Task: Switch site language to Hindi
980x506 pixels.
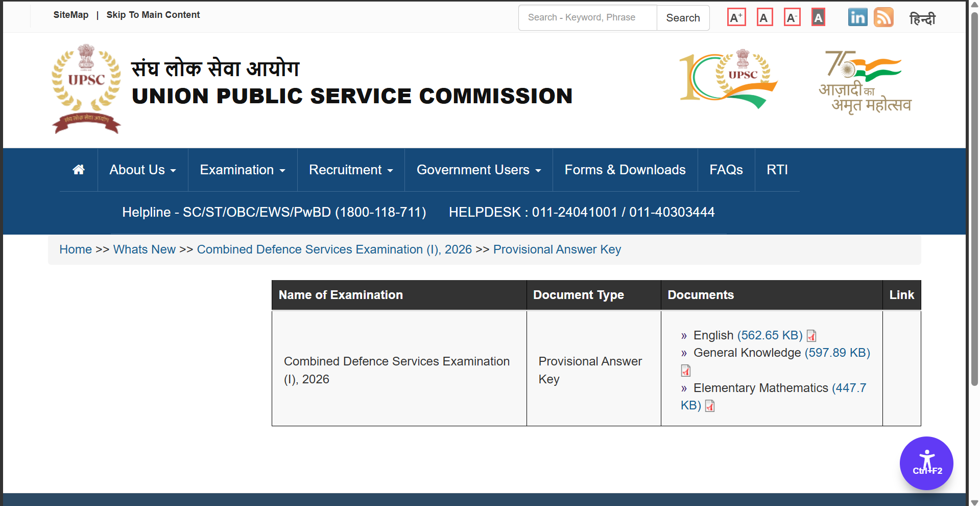Action: tap(922, 19)
